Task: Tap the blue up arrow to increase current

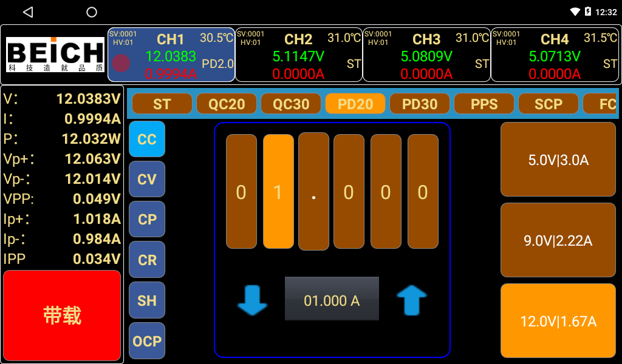Action: 411,300
